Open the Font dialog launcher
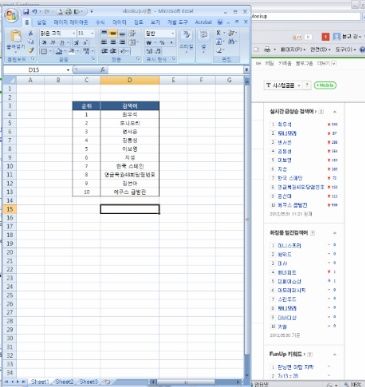The height and width of the screenshot is (387, 365). (93, 59)
